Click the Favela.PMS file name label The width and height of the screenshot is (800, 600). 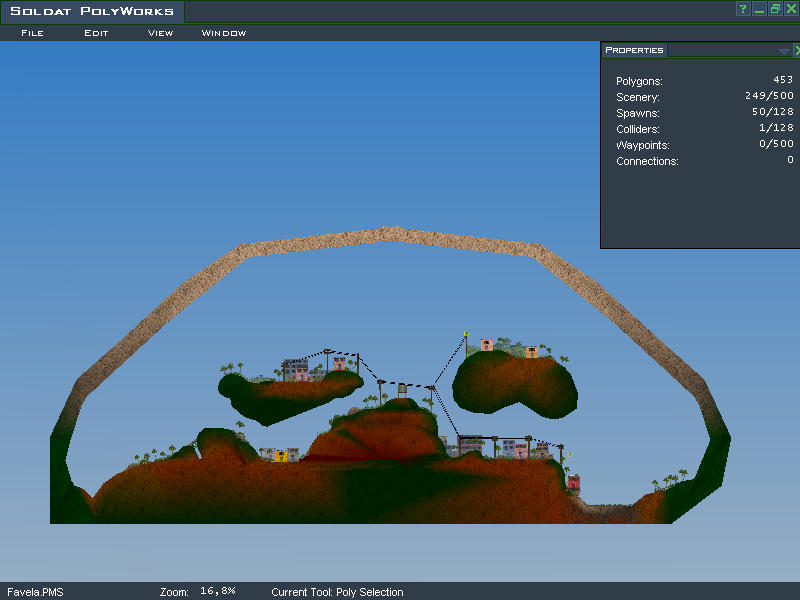35,592
